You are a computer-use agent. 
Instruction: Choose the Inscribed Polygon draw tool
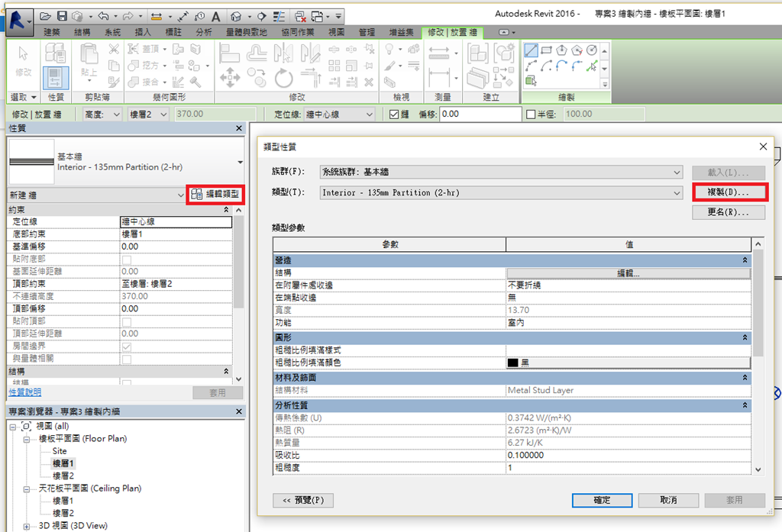562,50
